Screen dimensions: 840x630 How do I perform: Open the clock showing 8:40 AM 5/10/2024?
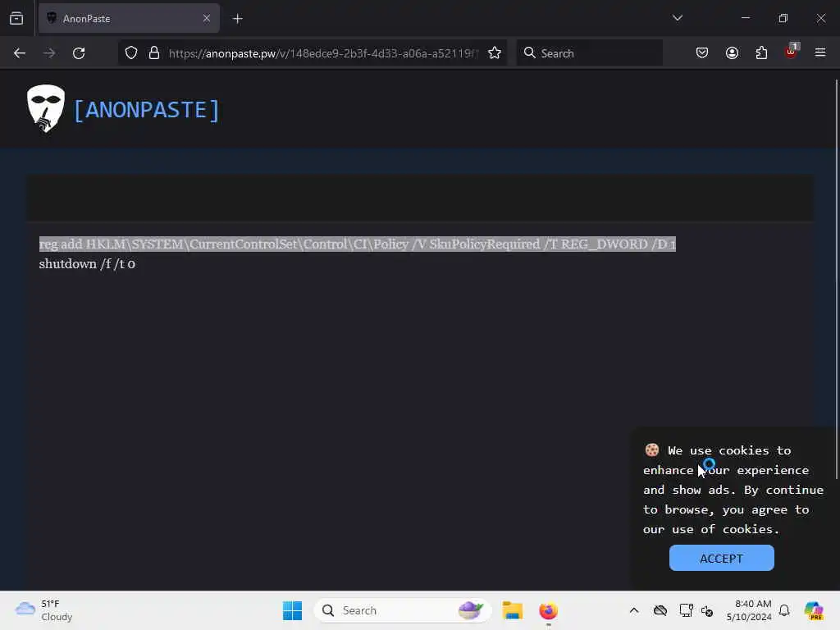[x=749, y=610]
